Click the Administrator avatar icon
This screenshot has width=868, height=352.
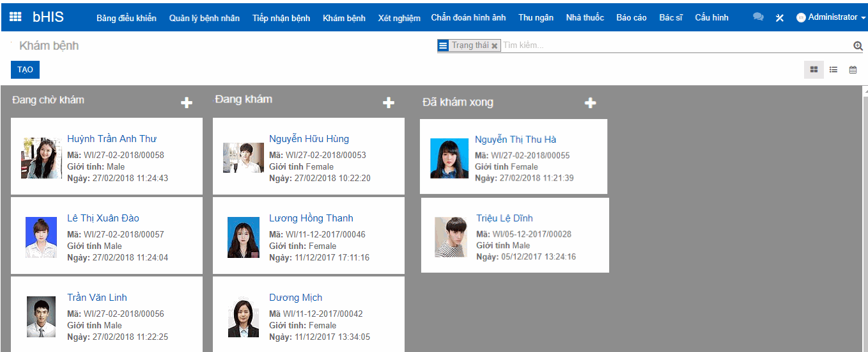[x=801, y=18]
